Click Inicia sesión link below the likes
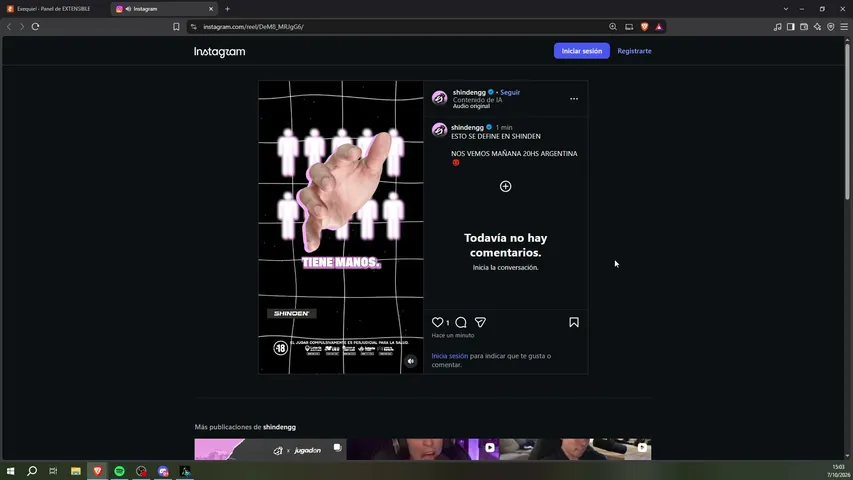Image resolution: width=853 pixels, height=480 pixels. pos(449,356)
